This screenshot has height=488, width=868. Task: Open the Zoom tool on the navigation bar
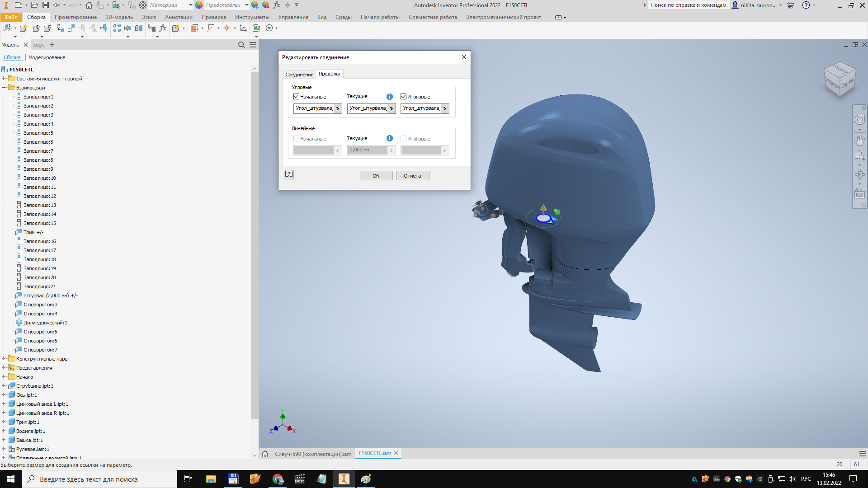pos(860,155)
